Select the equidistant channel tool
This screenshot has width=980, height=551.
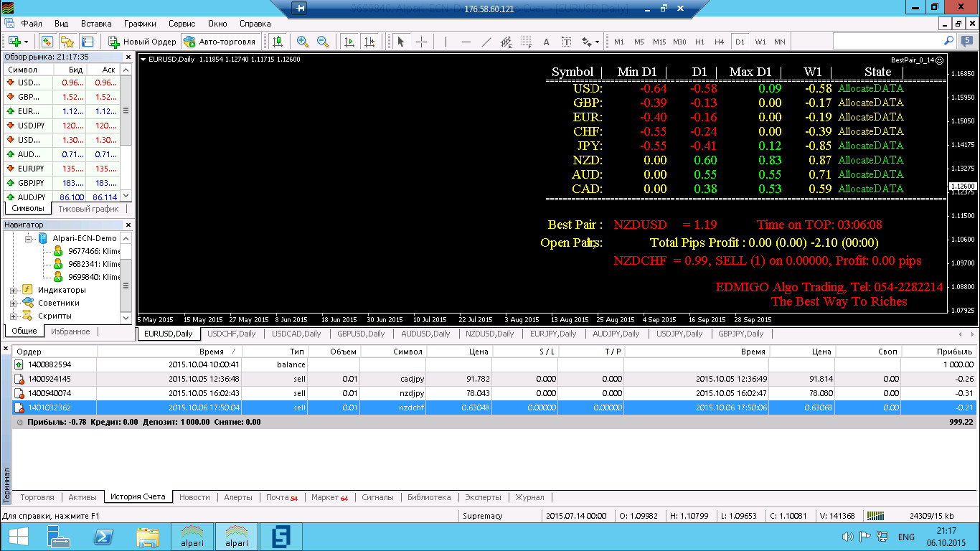coord(506,42)
